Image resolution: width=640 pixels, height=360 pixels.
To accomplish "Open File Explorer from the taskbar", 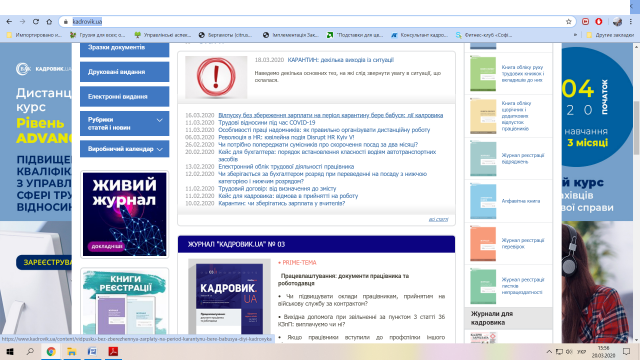I will click(72, 351).
